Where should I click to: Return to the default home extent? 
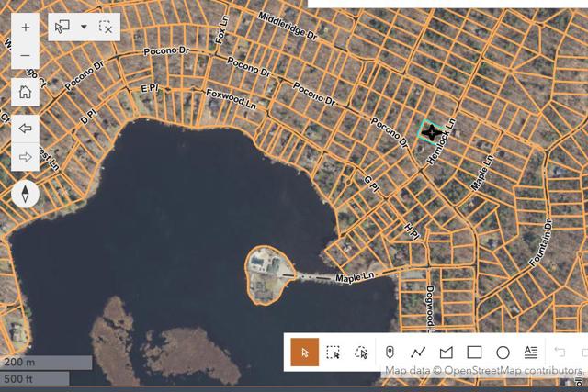pos(25,92)
